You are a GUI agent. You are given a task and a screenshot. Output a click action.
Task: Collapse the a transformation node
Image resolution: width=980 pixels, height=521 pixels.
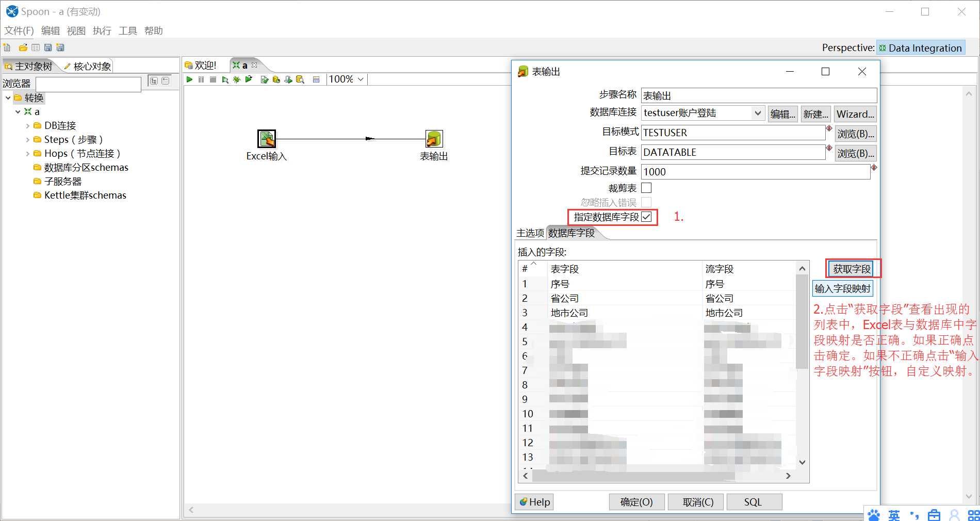pyautogui.click(x=18, y=111)
